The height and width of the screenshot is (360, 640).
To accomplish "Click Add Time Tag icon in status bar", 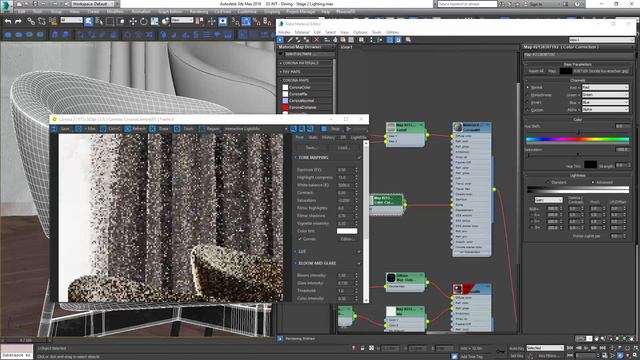I will point(454,356).
